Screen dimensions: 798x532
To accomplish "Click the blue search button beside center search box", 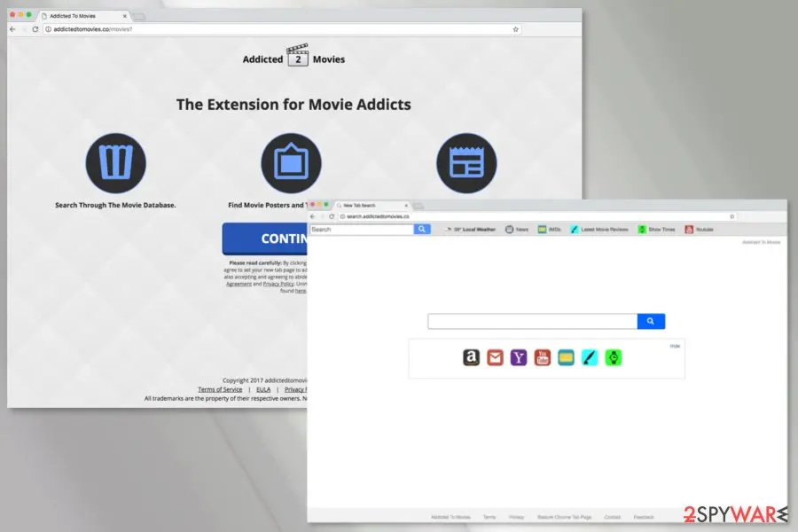I will coord(651,321).
